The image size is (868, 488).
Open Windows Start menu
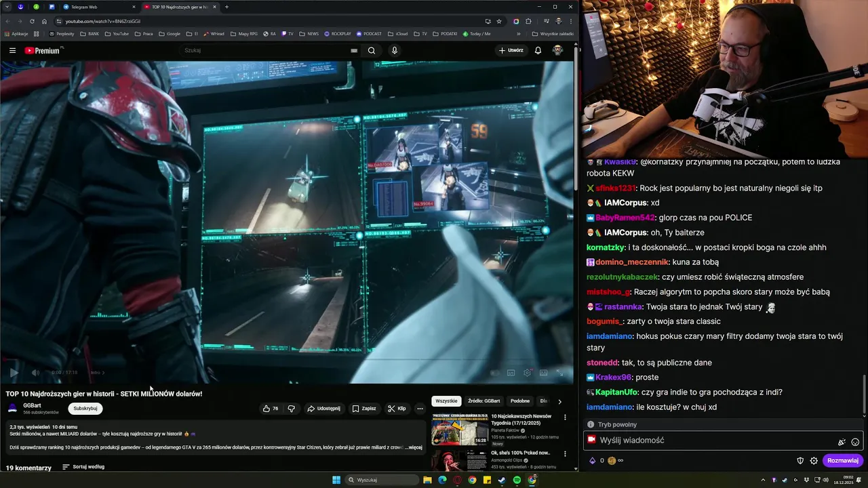336,480
